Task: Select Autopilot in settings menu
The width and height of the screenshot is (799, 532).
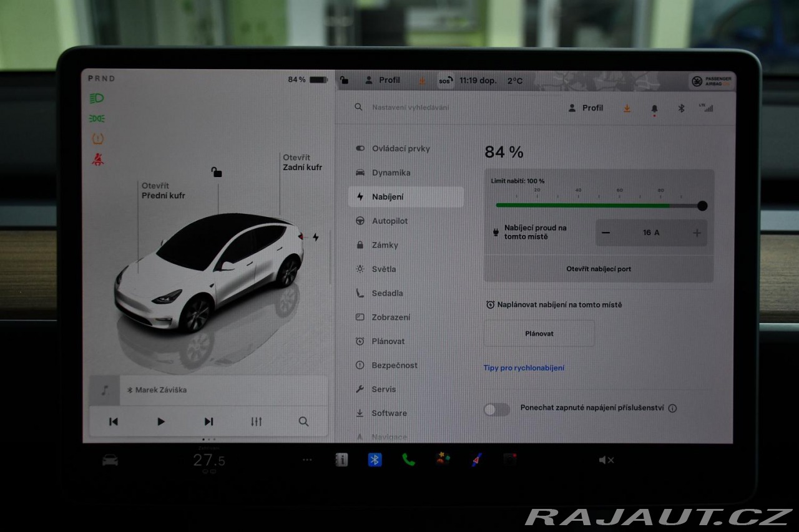Action: [390, 221]
